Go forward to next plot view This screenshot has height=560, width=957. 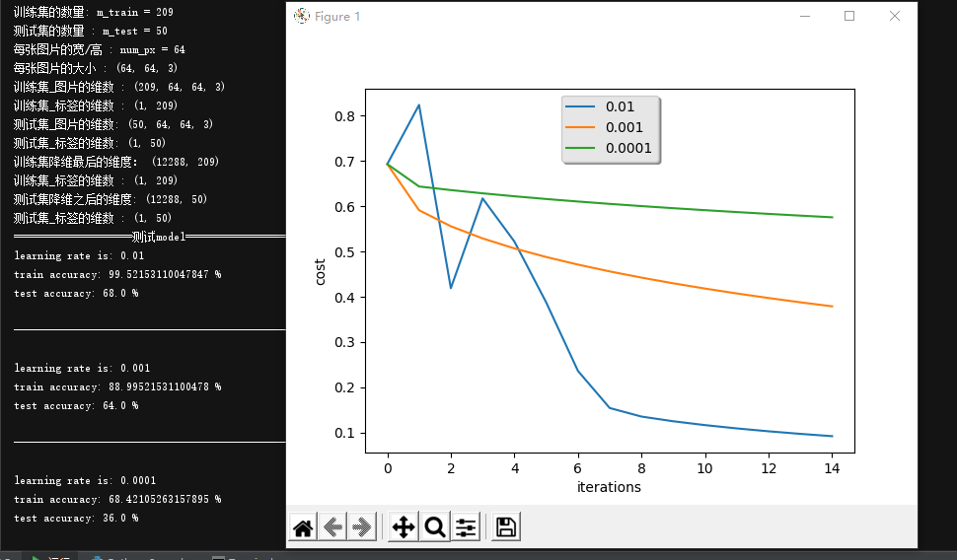(362, 527)
